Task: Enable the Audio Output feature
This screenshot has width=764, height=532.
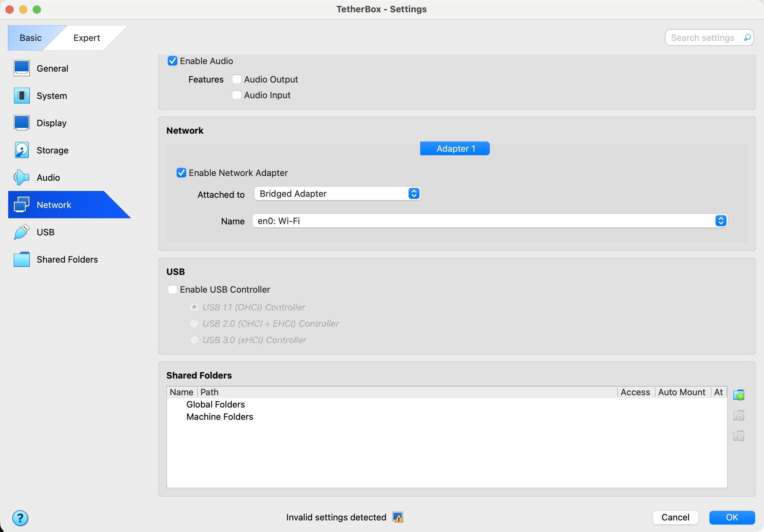Action: (x=237, y=79)
